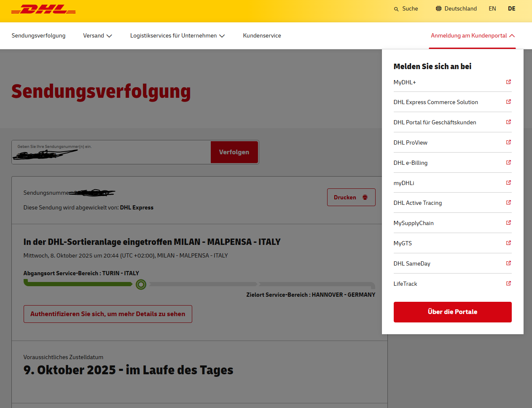Open Sendungsverfolgung in the navigation bar

coord(38,36)
